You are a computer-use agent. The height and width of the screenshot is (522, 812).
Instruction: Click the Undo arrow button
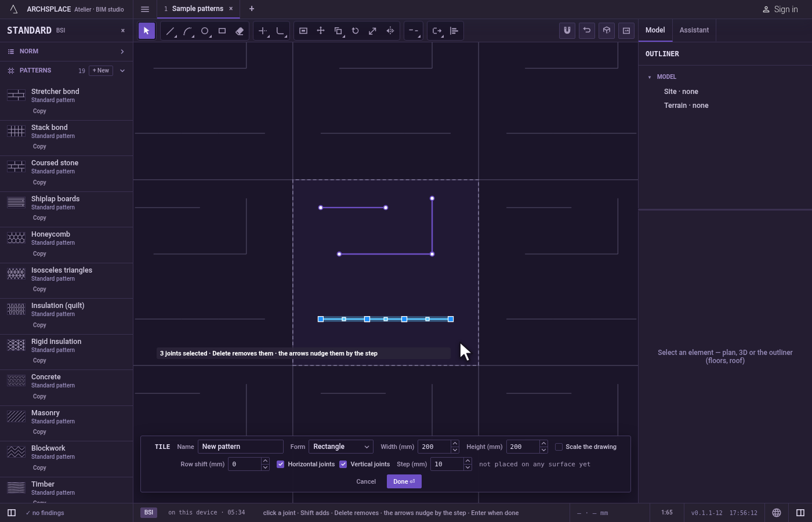point(587,31)
